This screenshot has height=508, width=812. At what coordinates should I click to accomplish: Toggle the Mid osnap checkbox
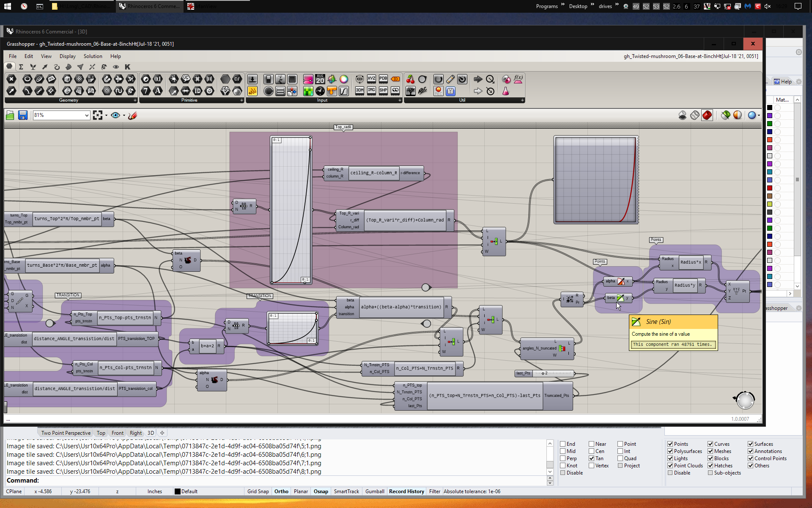563,451
